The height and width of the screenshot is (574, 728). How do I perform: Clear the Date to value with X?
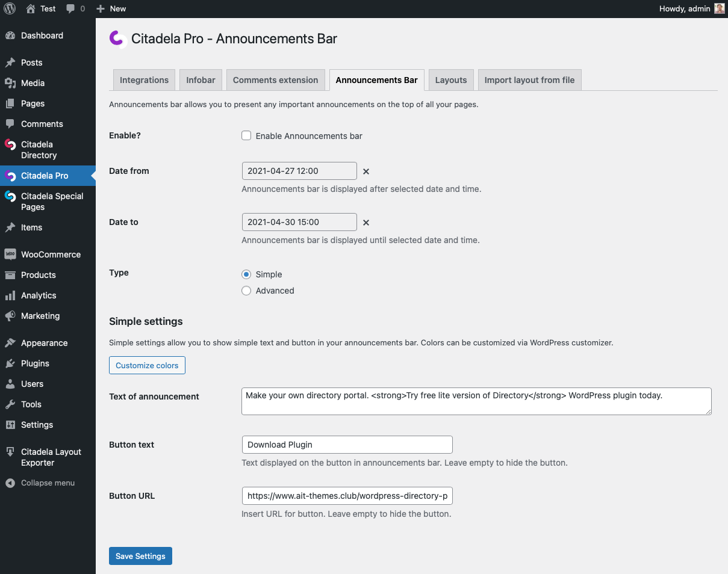[x=366, y=223]
